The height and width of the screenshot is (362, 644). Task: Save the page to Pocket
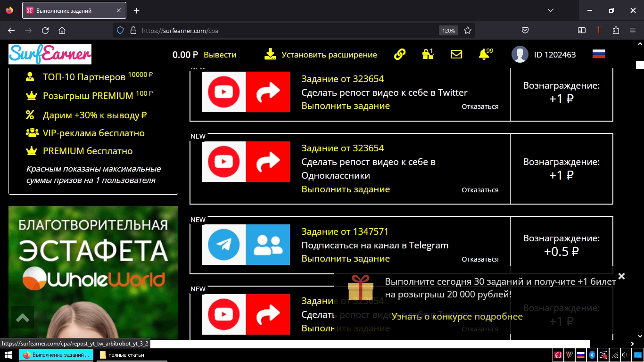(x=525, y=30)
